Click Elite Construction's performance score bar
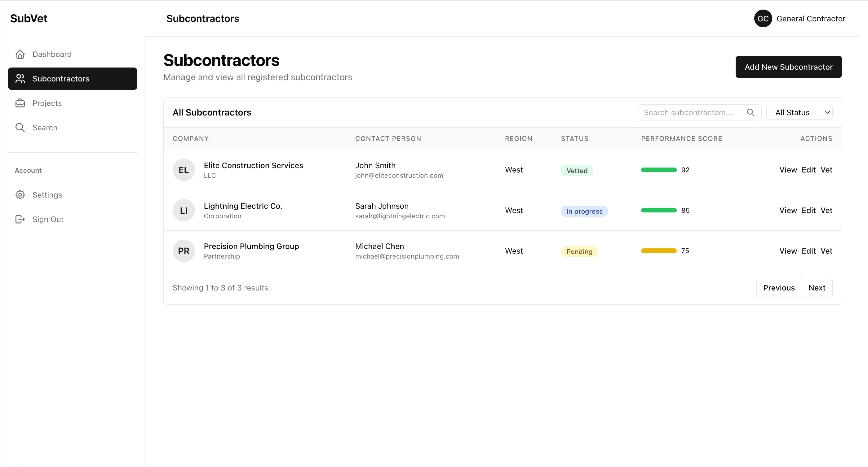The image size is (868, 467). pos(658,170)
